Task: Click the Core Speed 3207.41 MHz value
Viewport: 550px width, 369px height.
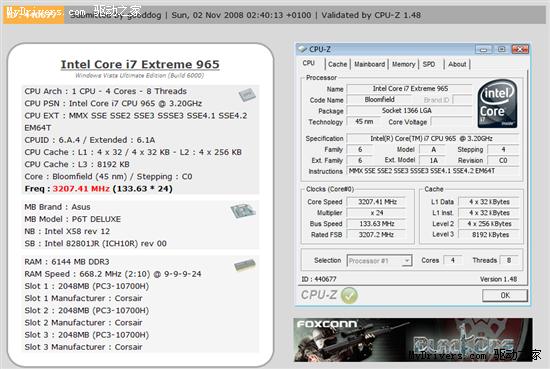Action: click(x=377, y=202)
